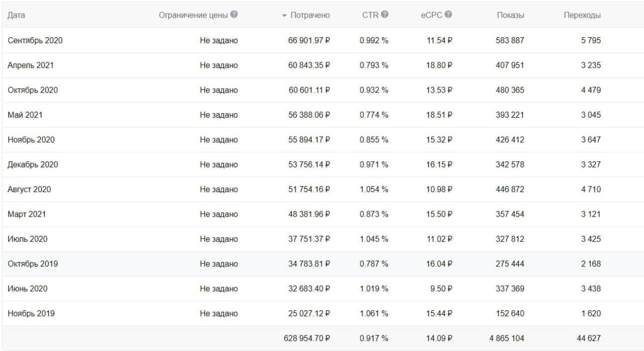Click total spent 628 954.70 ₽

coord(307,338)
